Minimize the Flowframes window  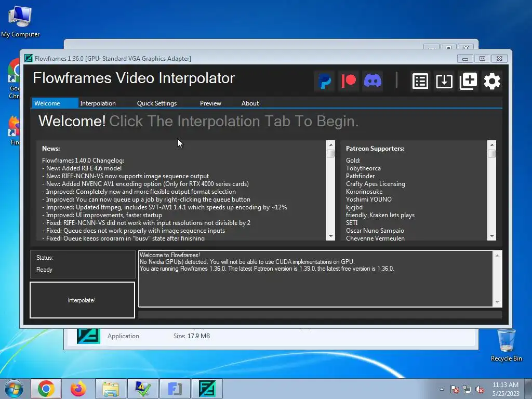click(x=465, y=58)
